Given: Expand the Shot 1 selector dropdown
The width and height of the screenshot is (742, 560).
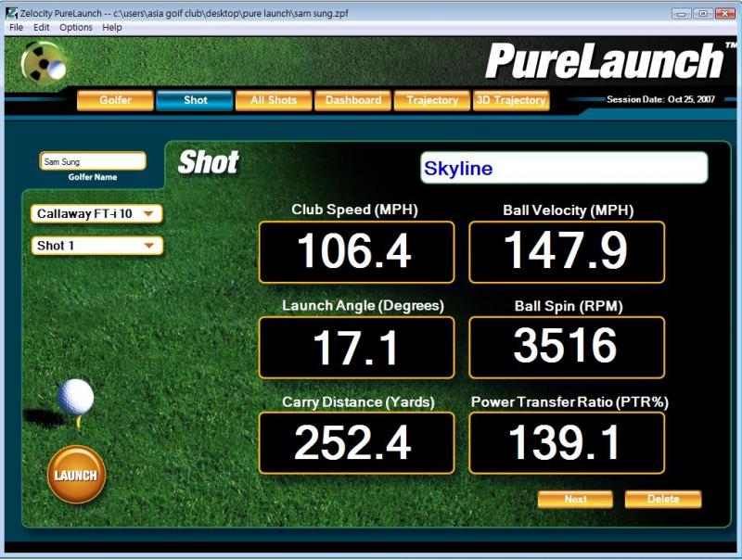Looking at the screenshot, I should pos(96,246).
